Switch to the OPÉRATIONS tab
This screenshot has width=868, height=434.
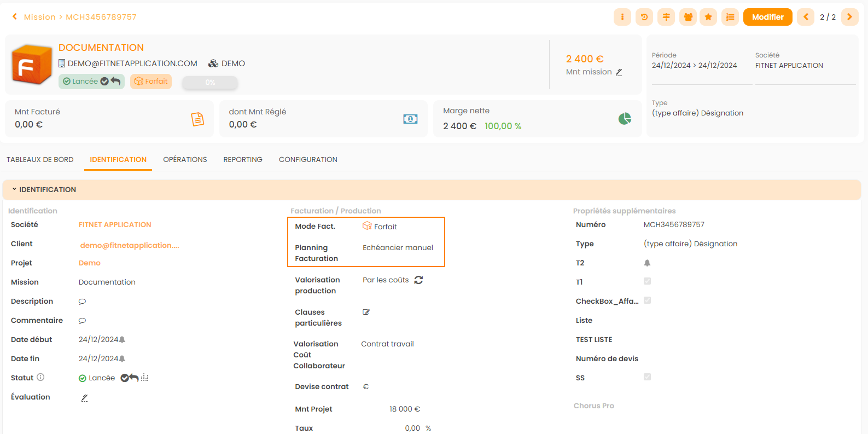click(x=185, y=160)
